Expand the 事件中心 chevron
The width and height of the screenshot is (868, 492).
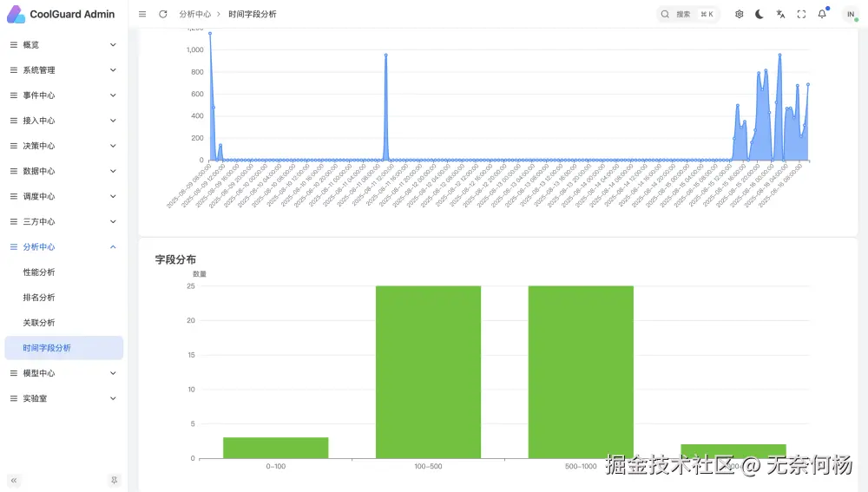(x=113, y=95)
